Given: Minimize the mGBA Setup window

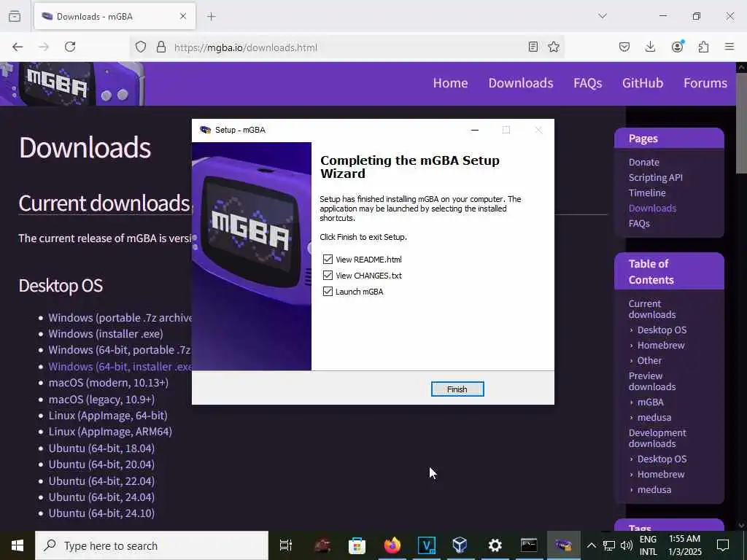Looking at the screenshot, I should pyautogui.click(x=474, y=130).
